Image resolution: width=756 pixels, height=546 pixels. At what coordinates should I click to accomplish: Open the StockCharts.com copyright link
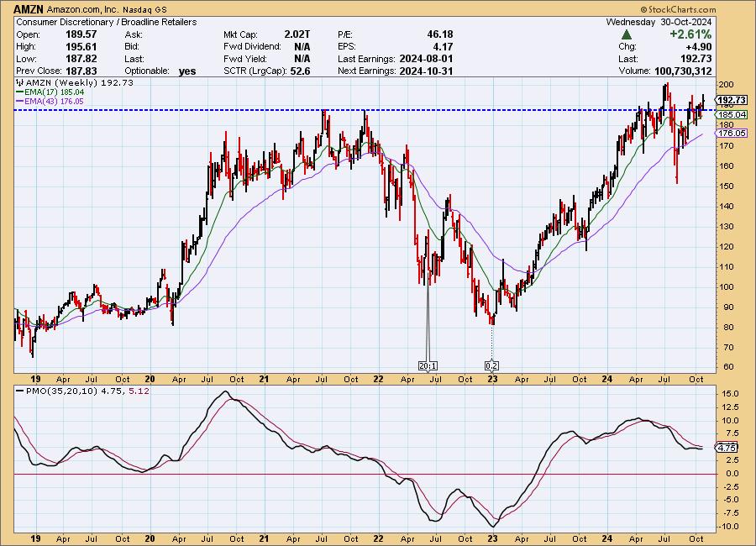click(678, 9)
